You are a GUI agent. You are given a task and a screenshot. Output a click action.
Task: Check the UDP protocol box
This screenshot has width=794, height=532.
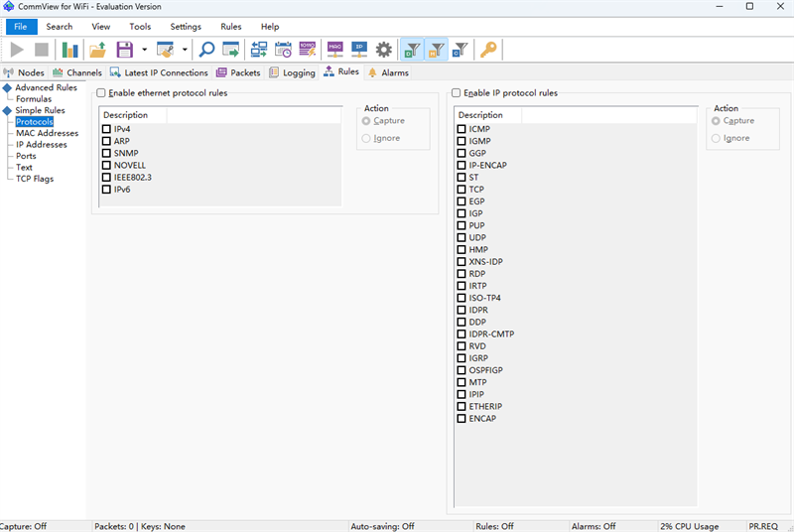462,237
